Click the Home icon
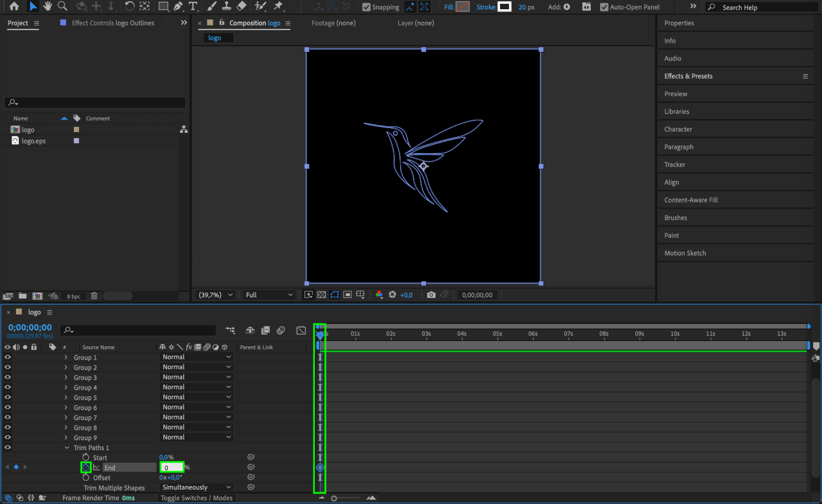 pyautogui.click(x=14, y=6)
